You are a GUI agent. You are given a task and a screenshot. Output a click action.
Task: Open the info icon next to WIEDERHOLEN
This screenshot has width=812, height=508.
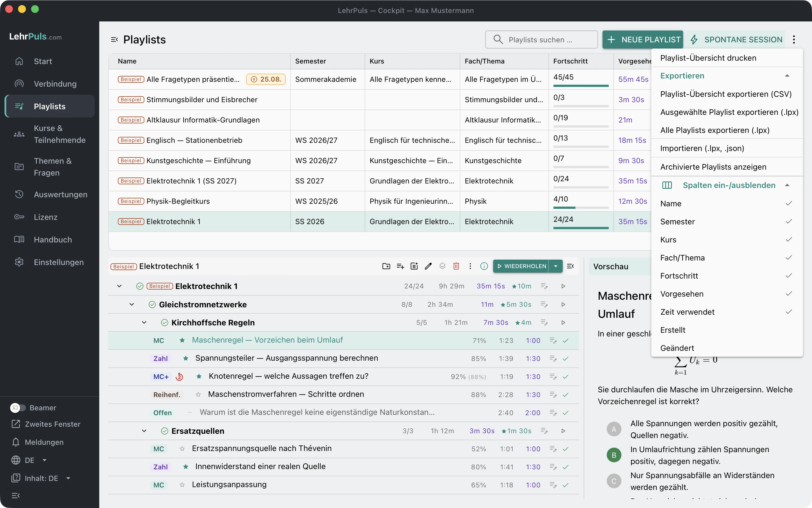coord(484,266)
